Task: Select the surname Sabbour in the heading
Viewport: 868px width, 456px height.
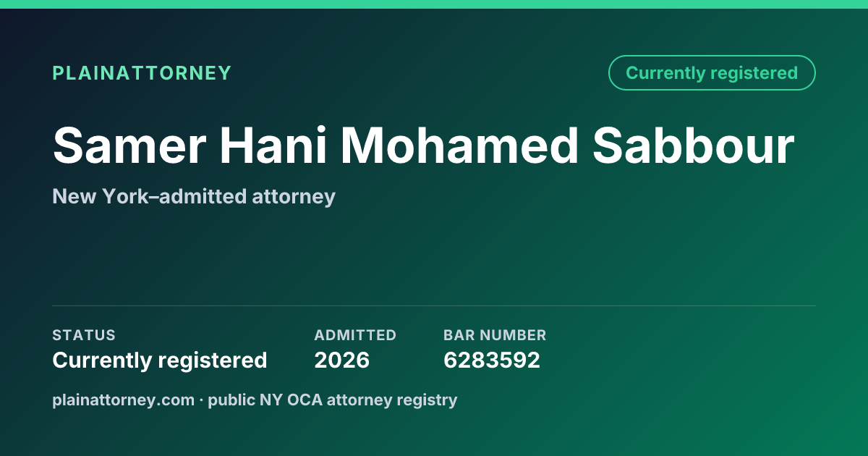Action: 693,145
